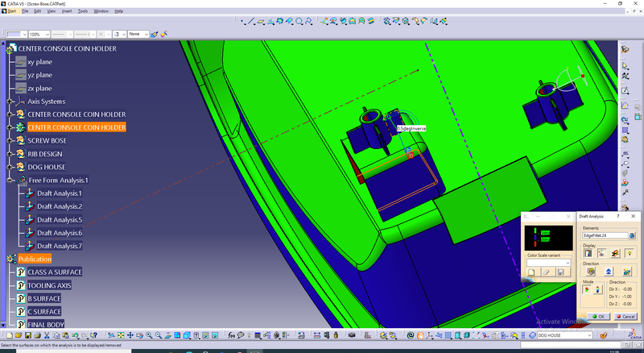
Task: Click the element selector icon beside EdgeFillet.24
Action: click(x=630, y=235)
